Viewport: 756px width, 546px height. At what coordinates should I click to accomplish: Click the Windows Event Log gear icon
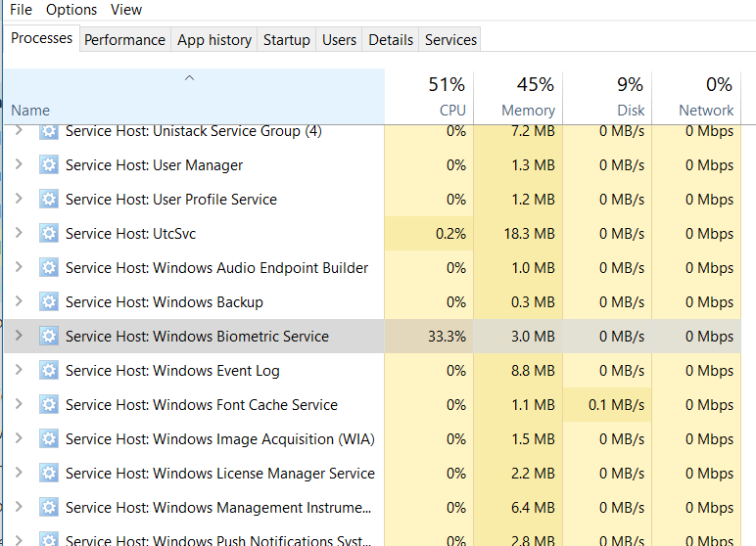click(x=49, y=371)
